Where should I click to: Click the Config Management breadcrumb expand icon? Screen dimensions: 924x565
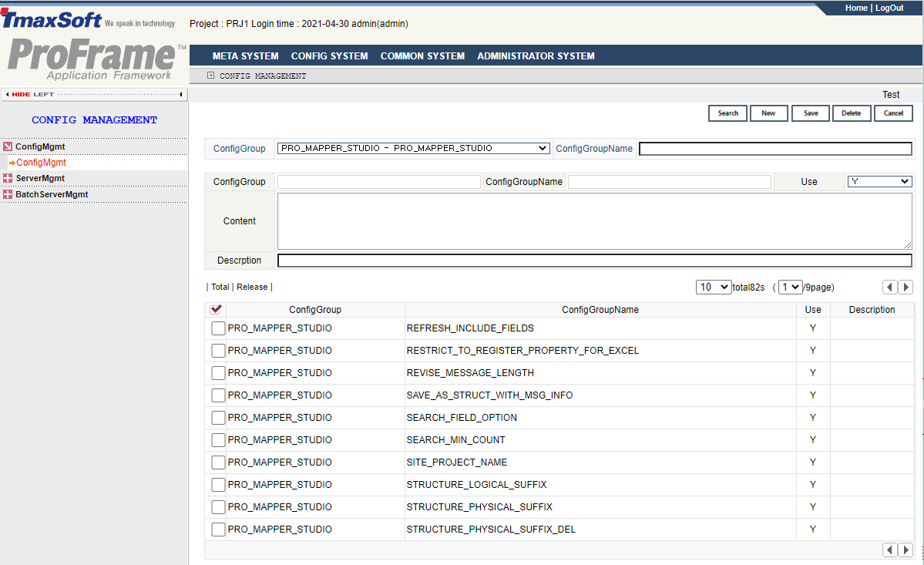click(x=210, y=76)
